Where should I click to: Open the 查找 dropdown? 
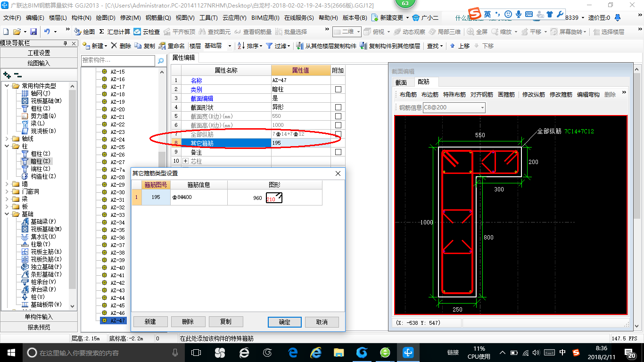tap(435, 46)
